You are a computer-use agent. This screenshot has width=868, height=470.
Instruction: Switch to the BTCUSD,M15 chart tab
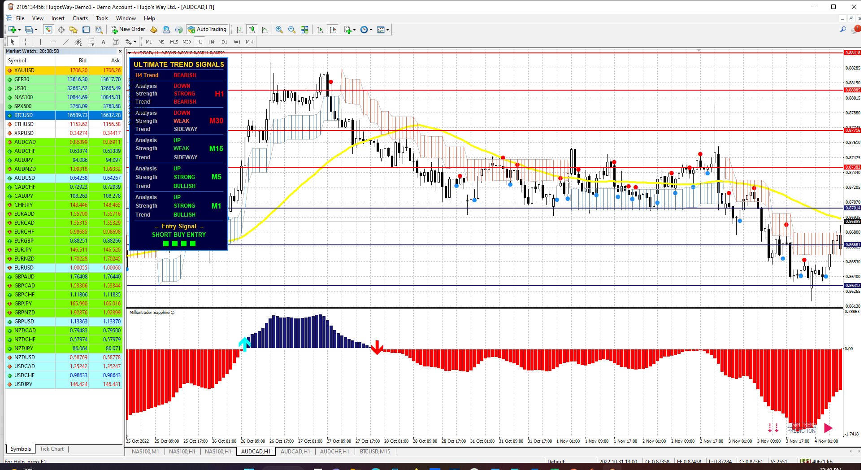pos(374,452)
